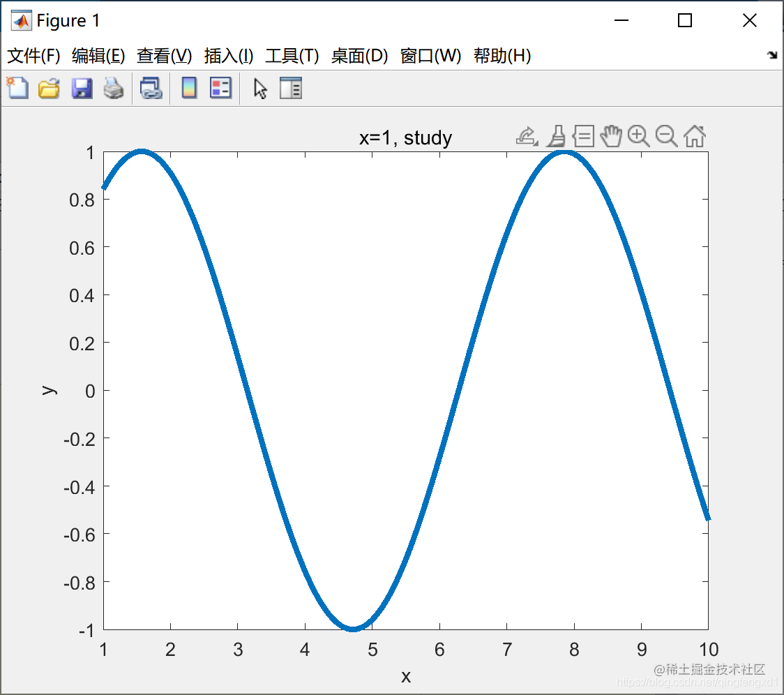
Task: Open the 窗口(W) menu
Action: (x=430, y=56)
